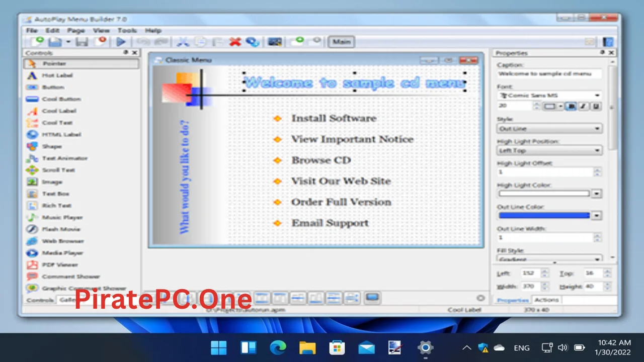Click the dark picture toolbar icon

275,42
